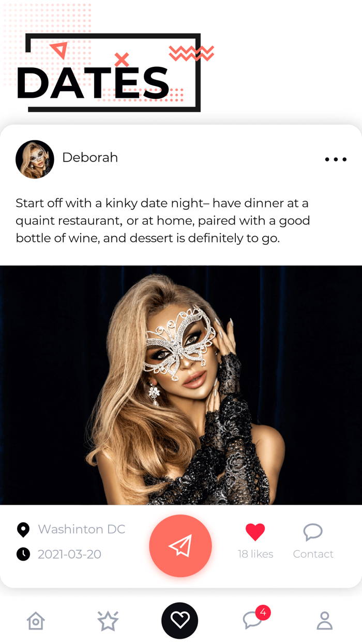Tap the Contact label

(x=313, y=554)
